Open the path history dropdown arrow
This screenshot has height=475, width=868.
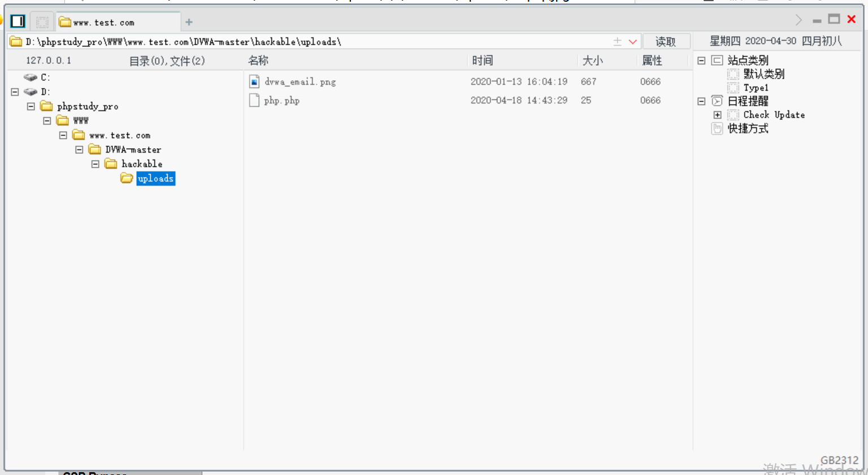(x=633, y=42)
